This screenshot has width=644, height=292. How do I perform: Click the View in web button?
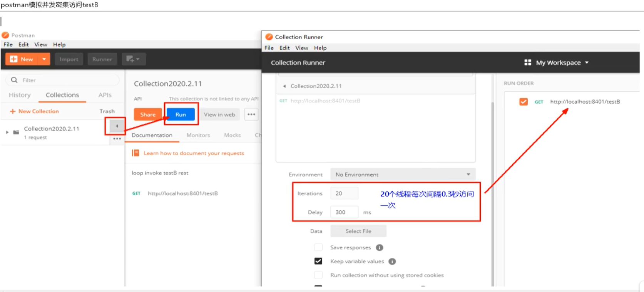coord(219,114)
